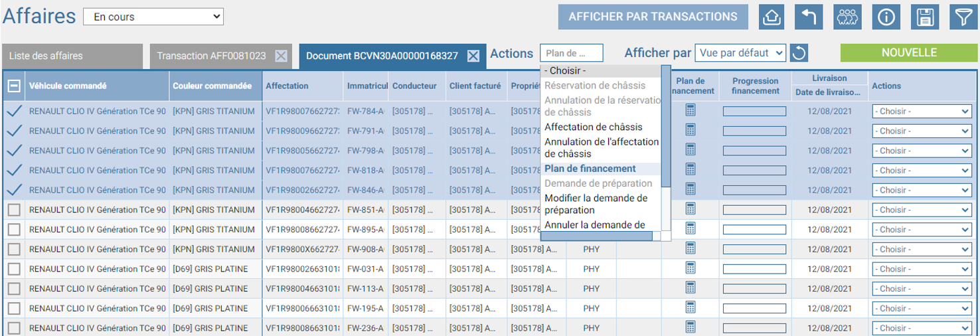Open financing calculator in FW-818-A row
Screen dimensions: 980x336
(x=691, y=170)
